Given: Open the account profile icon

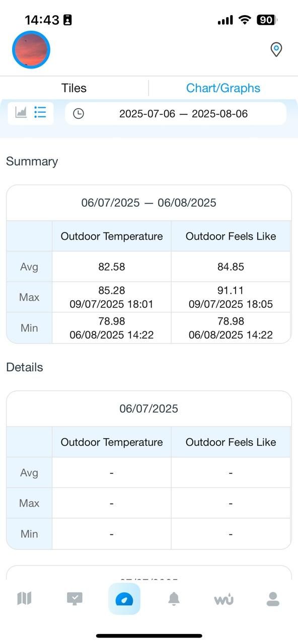Looking at the screenshot, I should 272,599.
